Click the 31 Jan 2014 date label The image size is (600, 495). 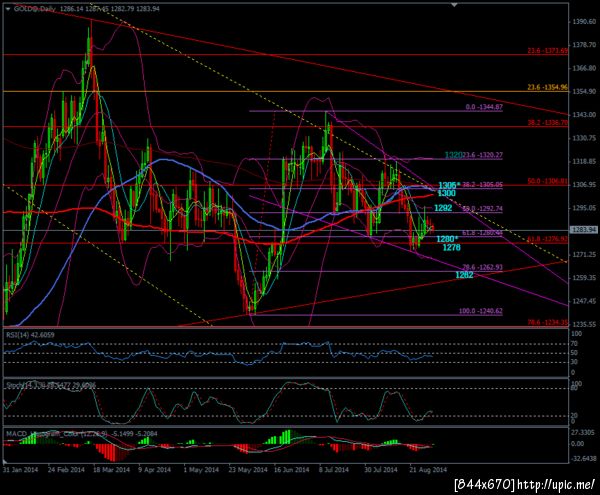(20, 470)
